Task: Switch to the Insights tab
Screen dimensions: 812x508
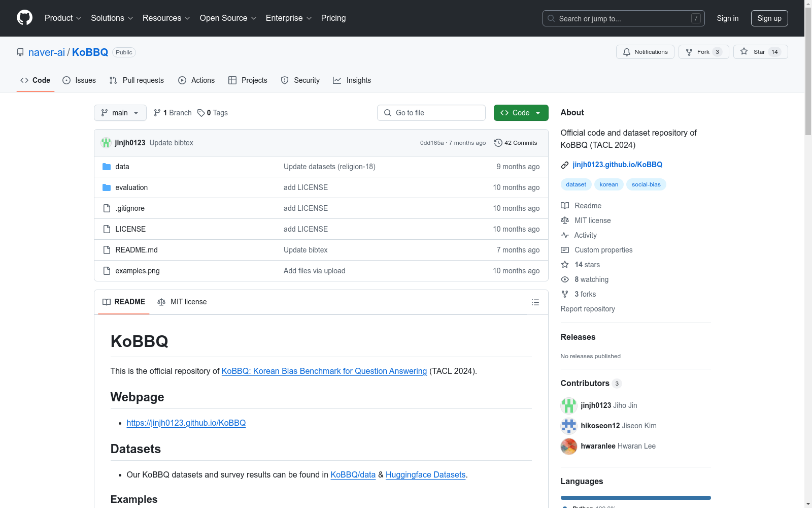Action: [x=352, y=80]
